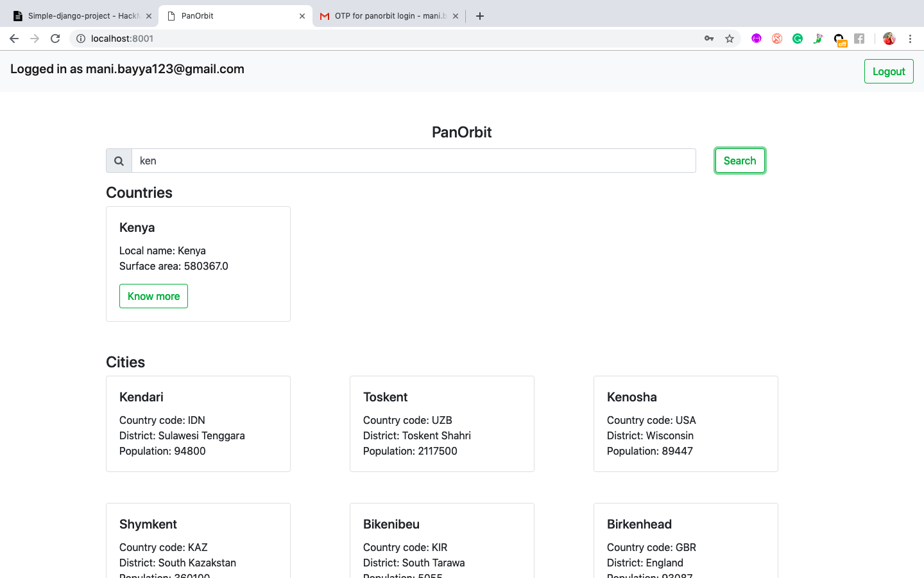
Task: Open a new browser tab
Action: pyautogui.click(x=480, y=16)
